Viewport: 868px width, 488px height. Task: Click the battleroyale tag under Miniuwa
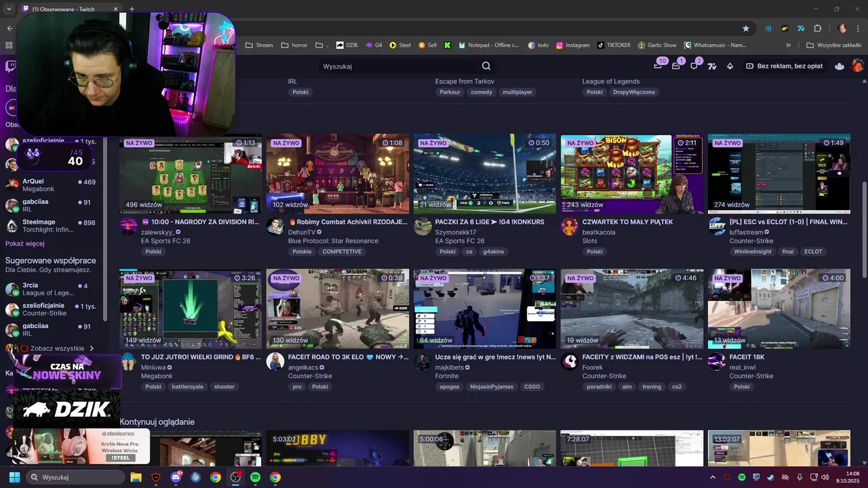coord(188,387)
